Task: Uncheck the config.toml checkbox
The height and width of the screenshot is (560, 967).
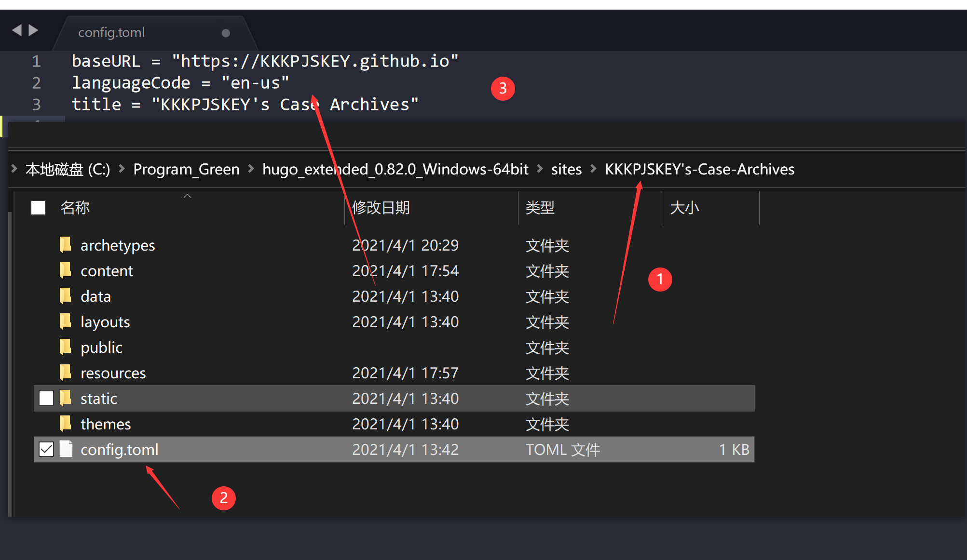Action: point(46,449)
